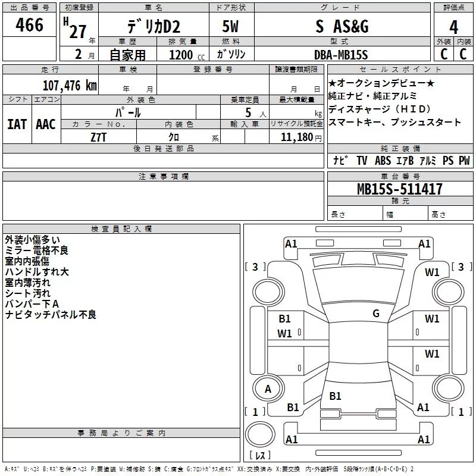
Task: Click the 純正装備 header
Action: click(x=400, y=148)
